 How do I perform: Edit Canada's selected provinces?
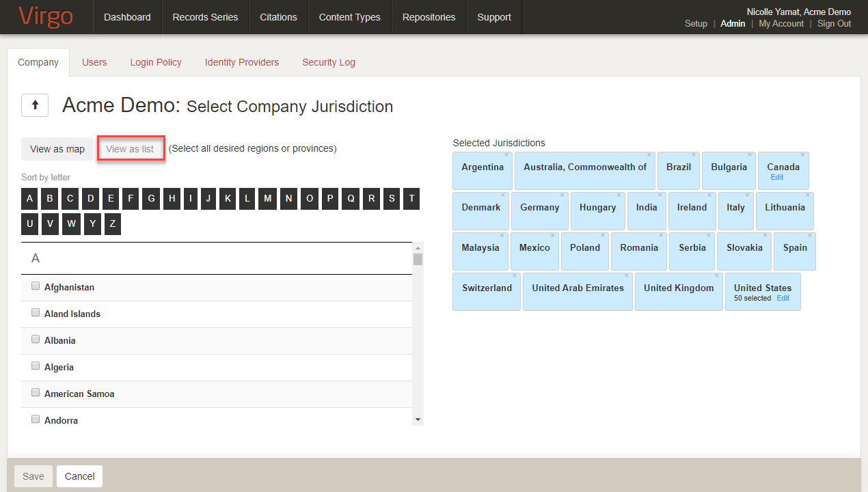coord(776,177)
